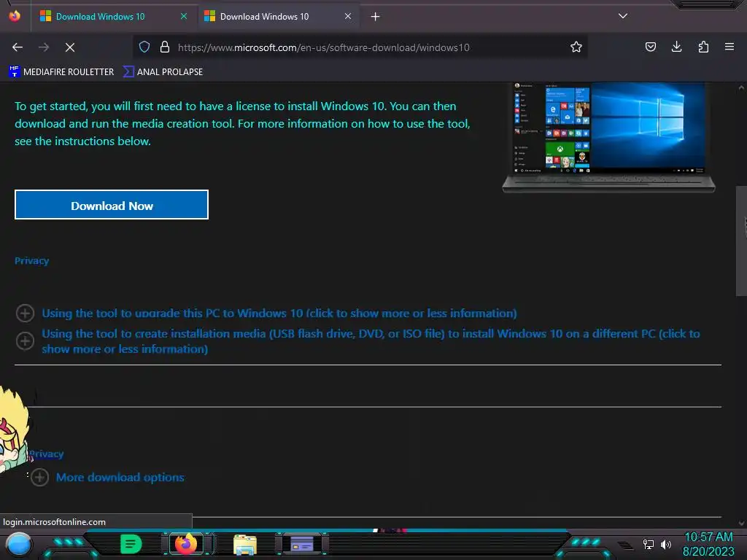Go back to the previous page
This screenshot has width=747, height=560.
tap(18, 47)
